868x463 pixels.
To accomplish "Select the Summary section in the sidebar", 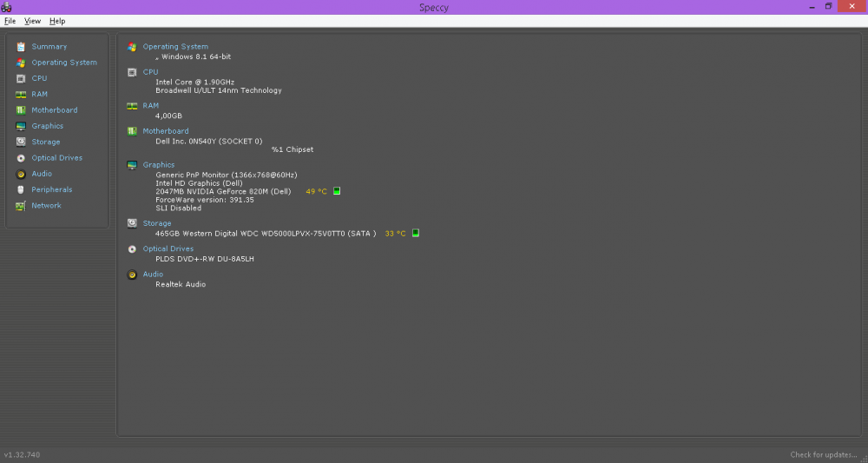I will tap(49, 47).
